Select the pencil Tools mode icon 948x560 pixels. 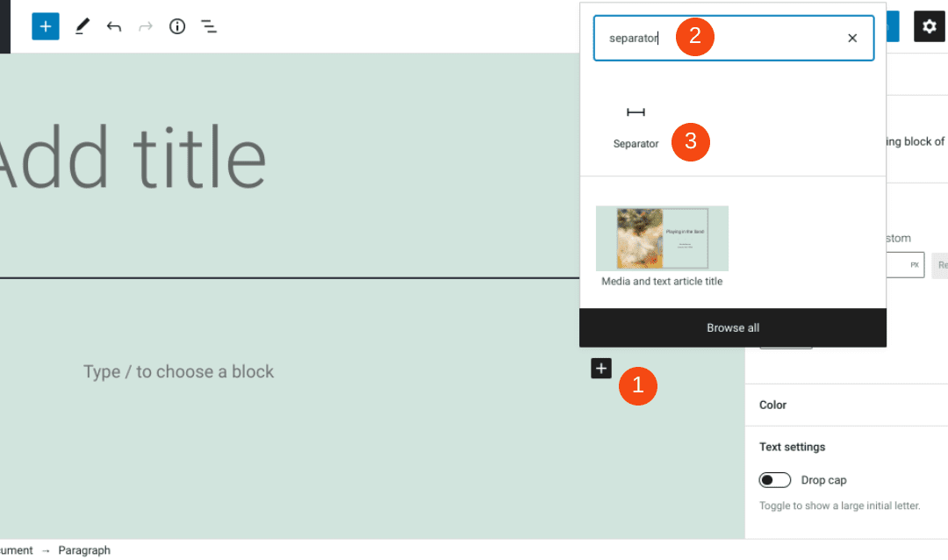pyautogui.click(x=82, y=26)
